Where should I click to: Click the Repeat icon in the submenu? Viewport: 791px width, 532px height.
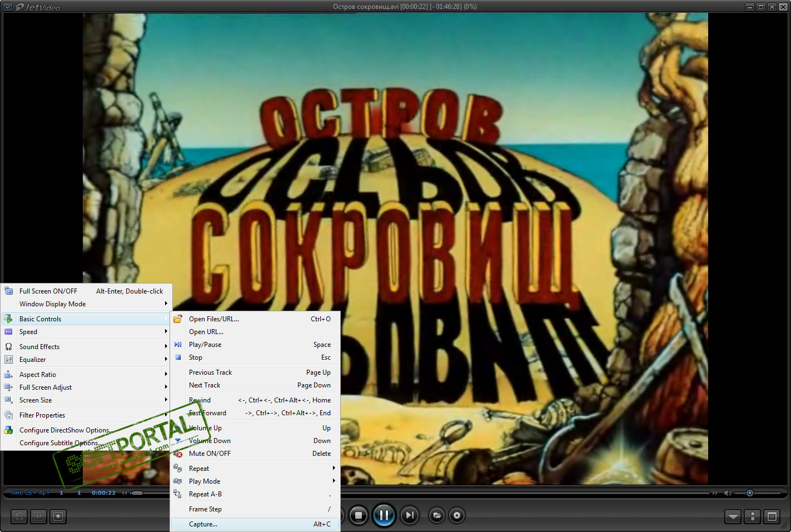[x=178, y=469]
